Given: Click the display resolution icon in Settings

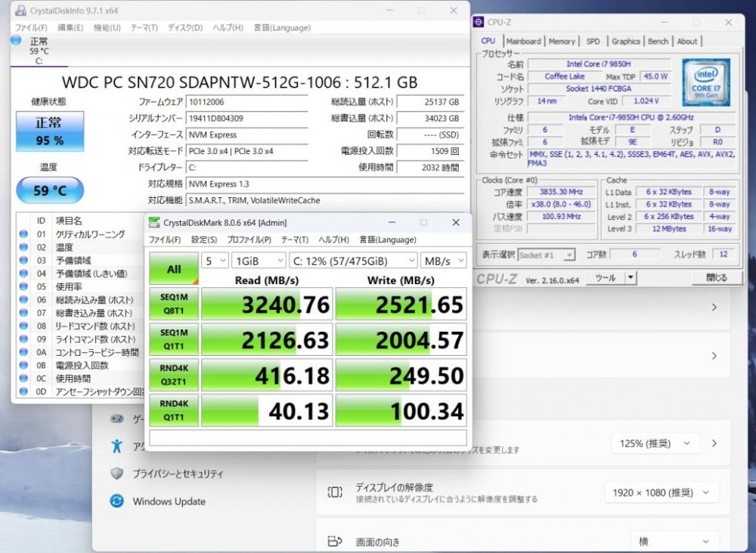Looking at the screenshot, I should coord(334,493).
